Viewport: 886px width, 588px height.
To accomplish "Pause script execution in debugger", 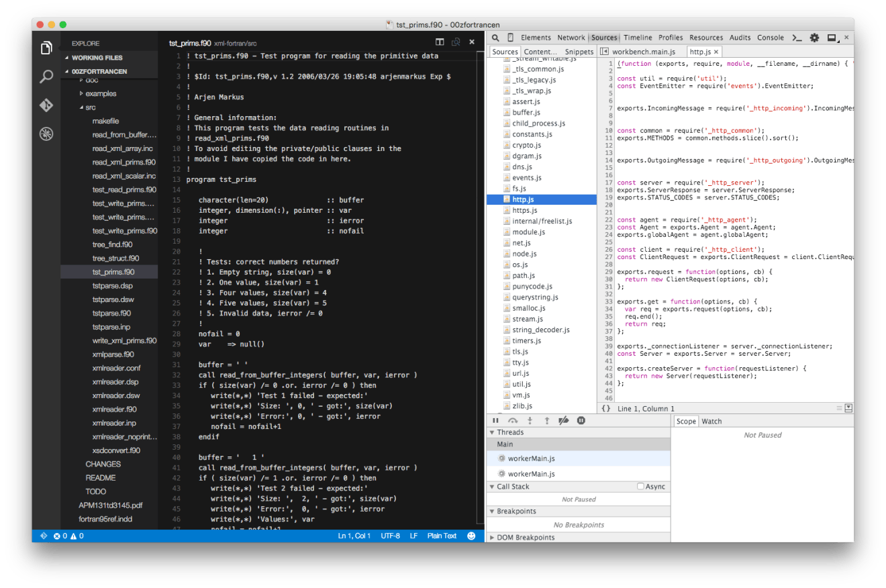I will coord(496,420).
